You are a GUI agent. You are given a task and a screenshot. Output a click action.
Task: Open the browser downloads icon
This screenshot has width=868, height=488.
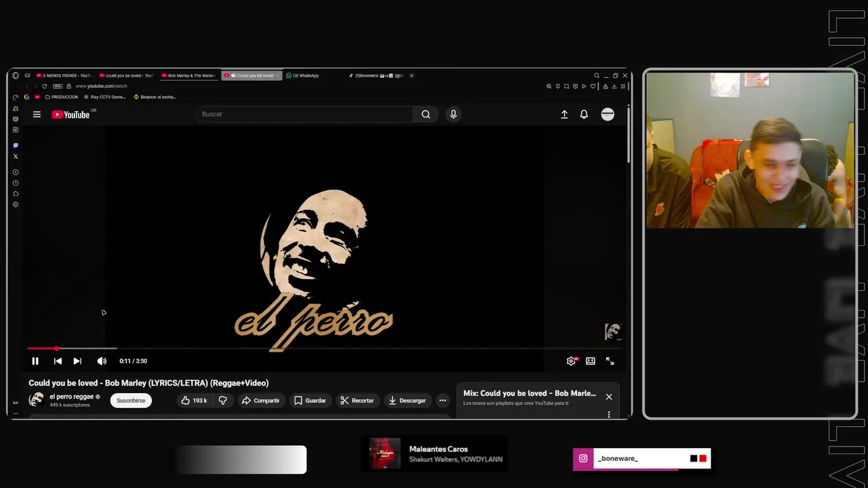614,86
